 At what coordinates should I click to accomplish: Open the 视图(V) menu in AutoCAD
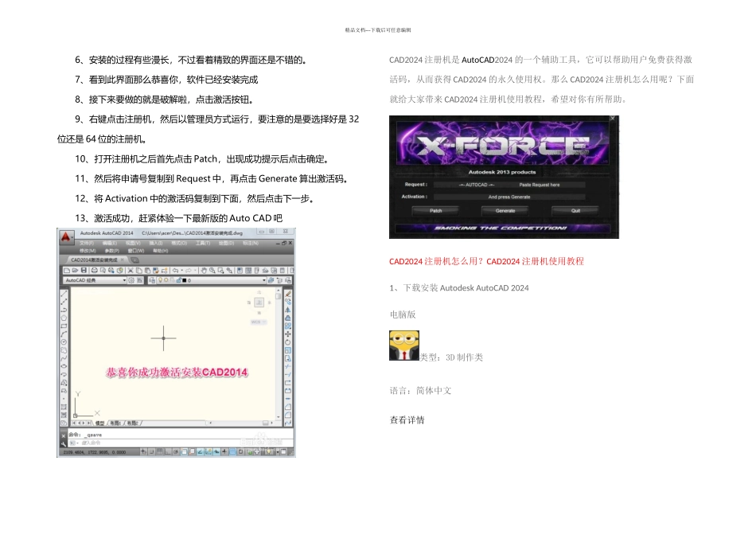click(133, 243)
